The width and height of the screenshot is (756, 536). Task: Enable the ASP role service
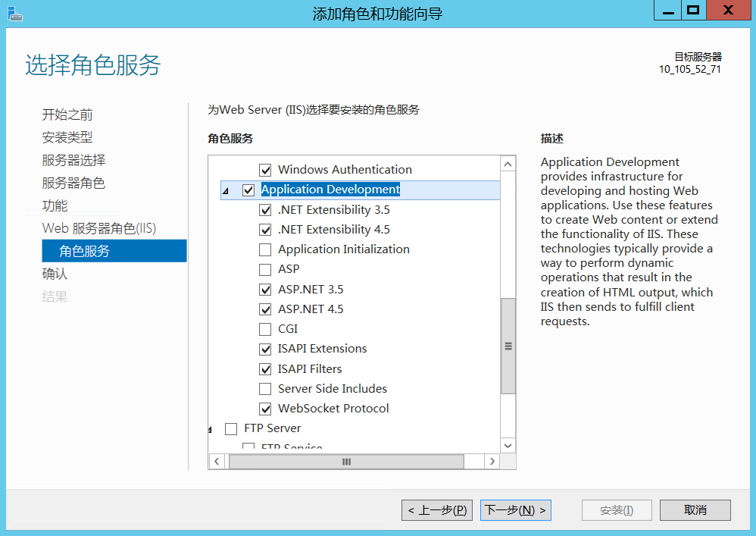coord(266,268)
